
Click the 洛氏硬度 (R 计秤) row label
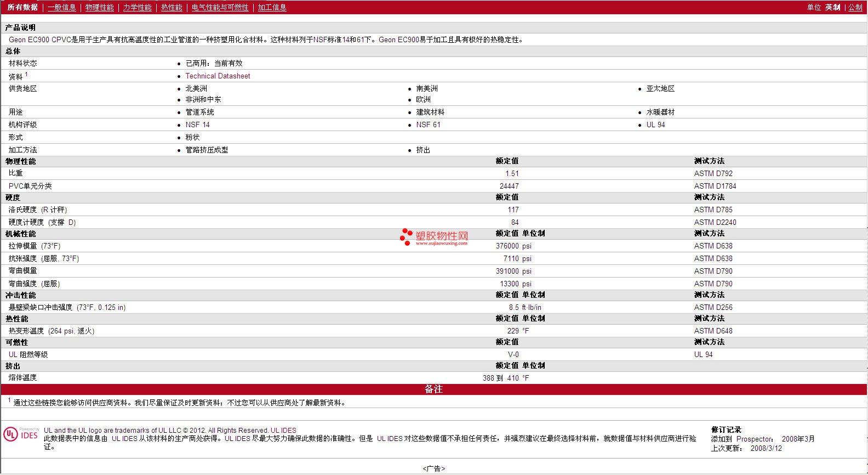point(38,210)
